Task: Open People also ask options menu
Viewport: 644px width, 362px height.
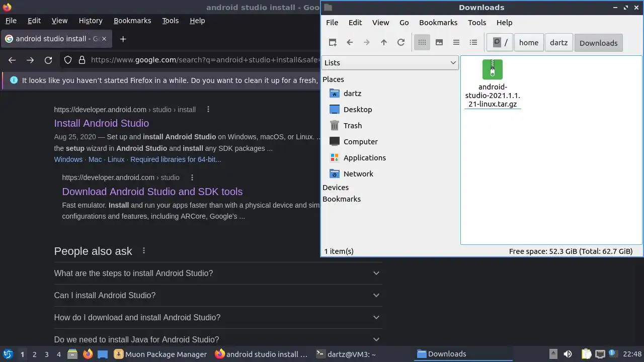Action: 144,251
